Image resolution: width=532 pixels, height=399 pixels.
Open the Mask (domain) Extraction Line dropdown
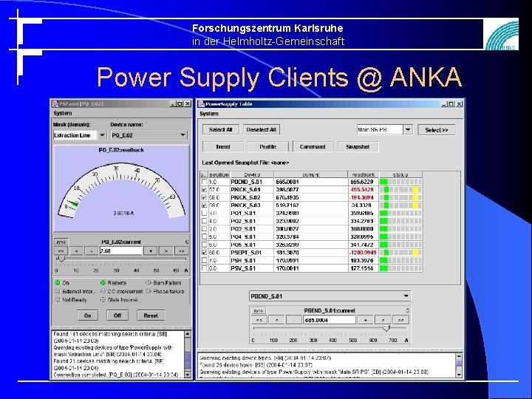[102, 135]
